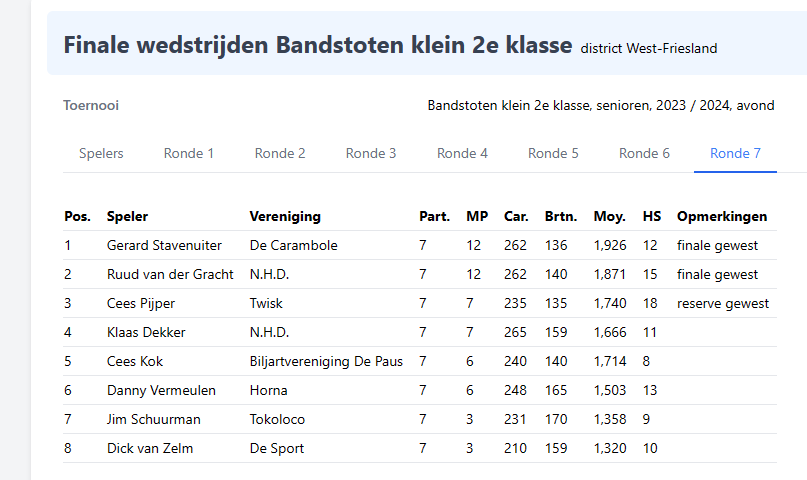Click player name Gerard Stavenuiter
The height and width of the screenshot is (480, 807).
point(164,245)
